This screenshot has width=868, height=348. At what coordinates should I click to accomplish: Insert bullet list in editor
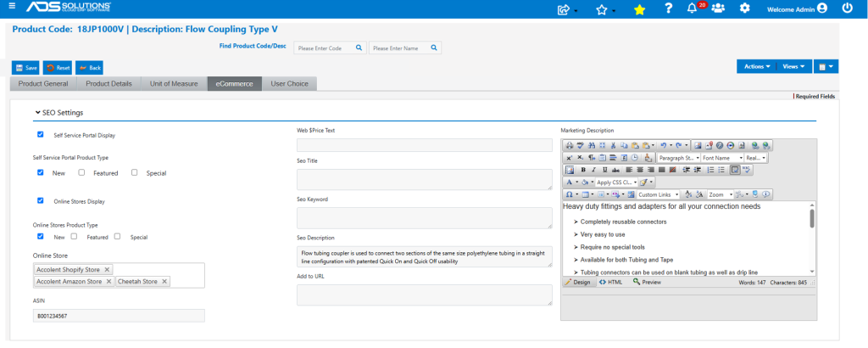721,170
